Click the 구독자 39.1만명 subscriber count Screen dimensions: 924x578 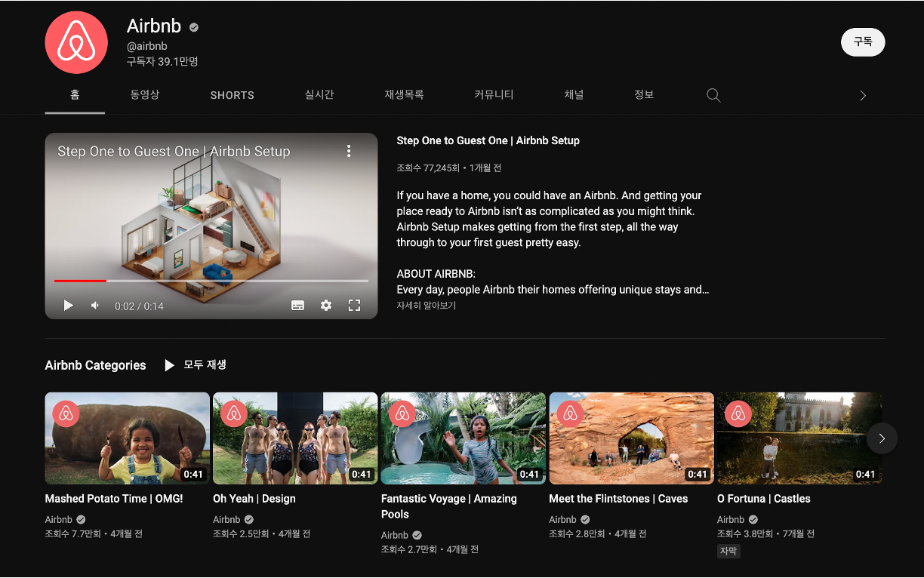tap(162, 61)
